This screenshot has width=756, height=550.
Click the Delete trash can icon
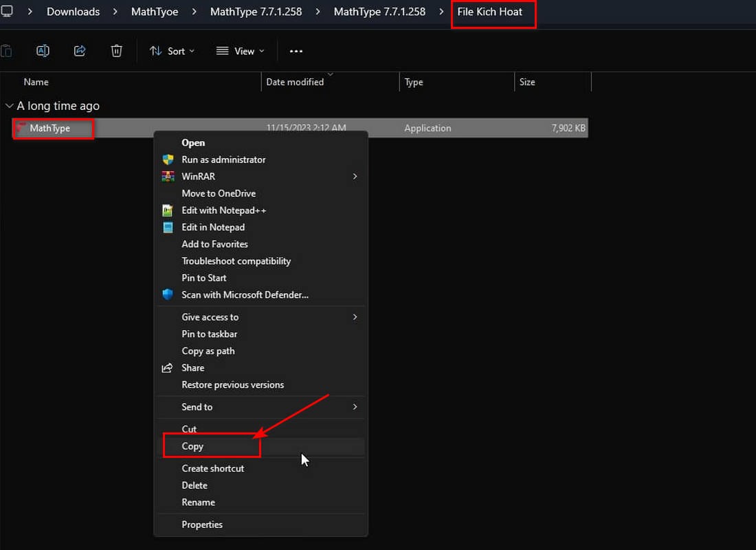pyautogui.click(x=116, y=51)
